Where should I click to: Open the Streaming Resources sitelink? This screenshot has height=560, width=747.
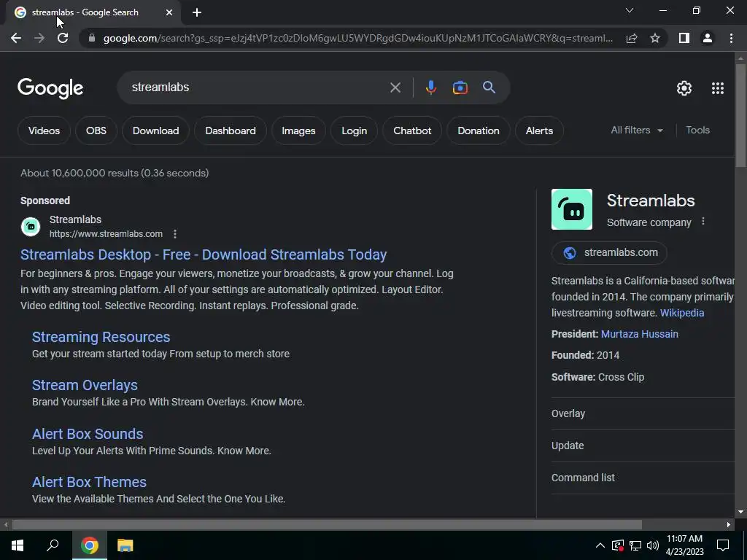pos(101,337)
